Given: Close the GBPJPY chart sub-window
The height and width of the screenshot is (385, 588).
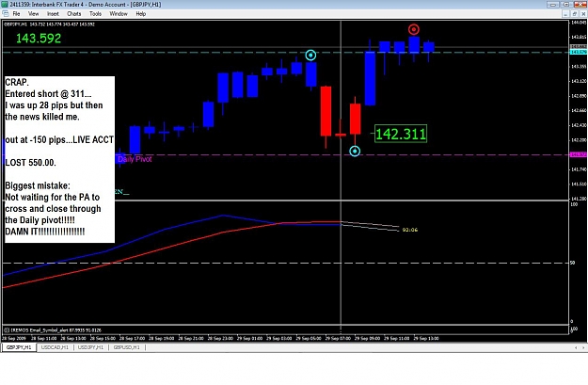Looking at the screenshot, I should click(583, 14).
